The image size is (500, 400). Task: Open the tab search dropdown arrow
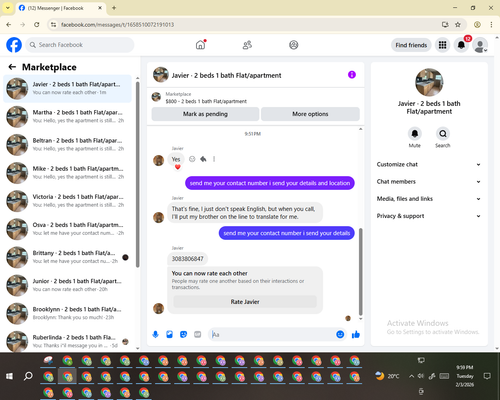coord(8,8)
